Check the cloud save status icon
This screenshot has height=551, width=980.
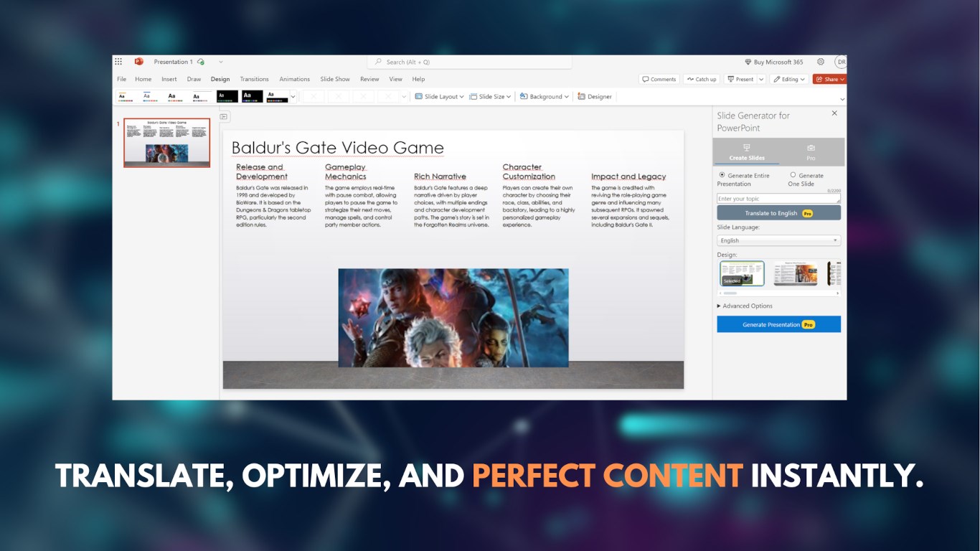click(201, 62)
